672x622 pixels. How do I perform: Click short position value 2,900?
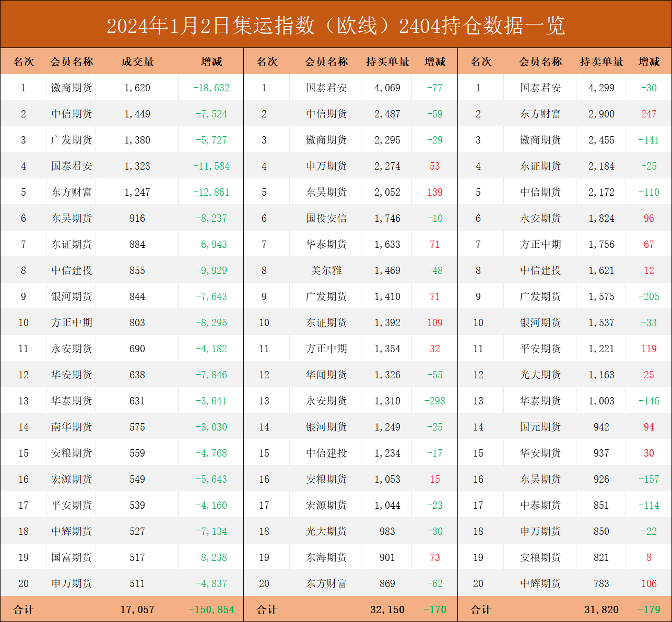(602, 114)
